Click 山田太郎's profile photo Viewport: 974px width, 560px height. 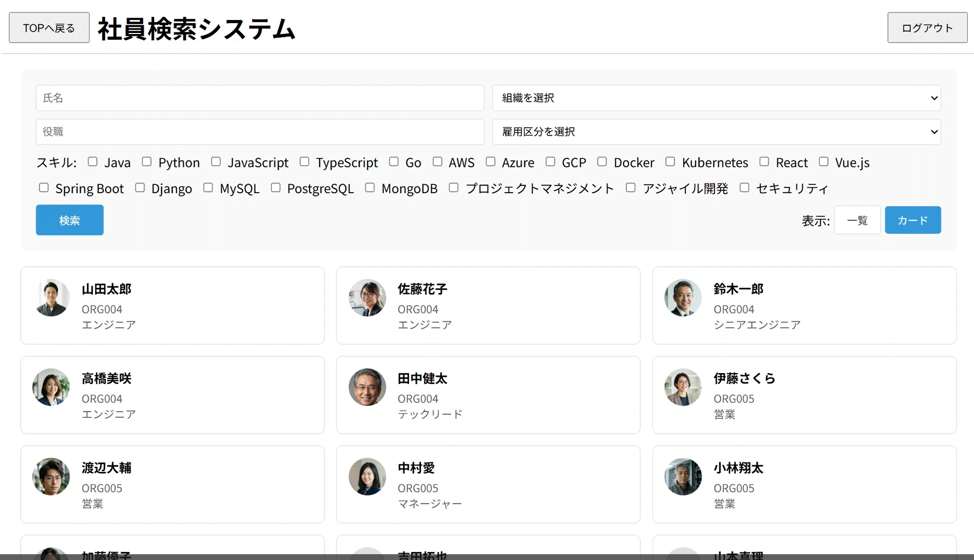click(x=51, y=297)
